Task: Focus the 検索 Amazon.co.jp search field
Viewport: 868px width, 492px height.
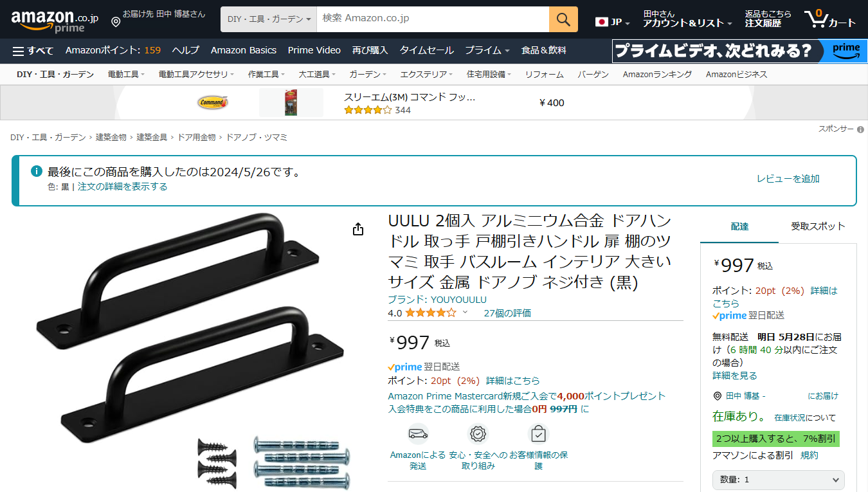Action: tap(433, 19)
